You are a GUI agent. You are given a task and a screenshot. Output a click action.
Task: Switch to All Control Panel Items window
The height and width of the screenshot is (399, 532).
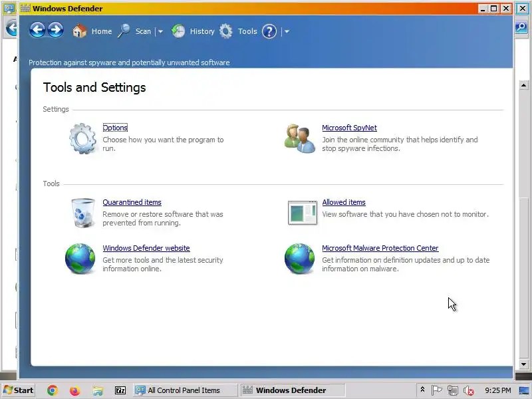click(185, 390)
